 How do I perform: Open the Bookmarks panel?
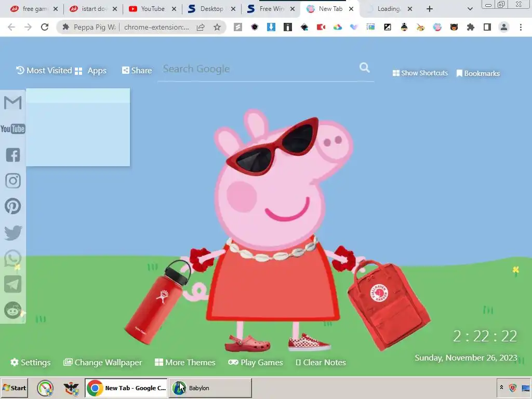click(478, 73)
